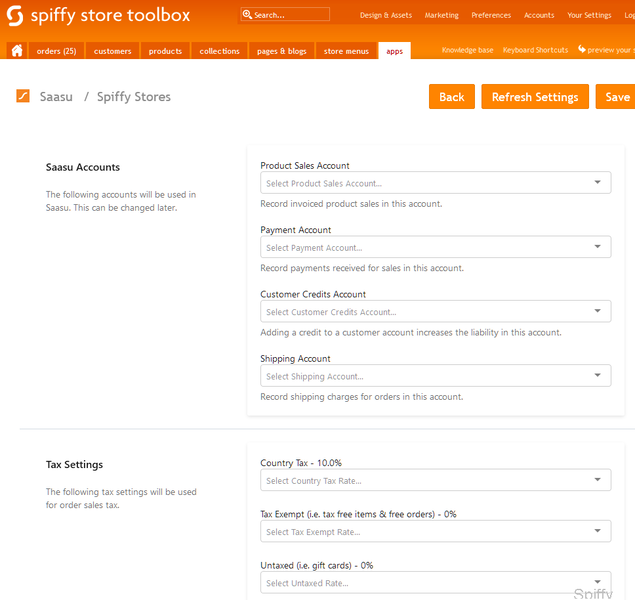Click the Refresh Settings button
635x600 pixels.
[535, 97]
